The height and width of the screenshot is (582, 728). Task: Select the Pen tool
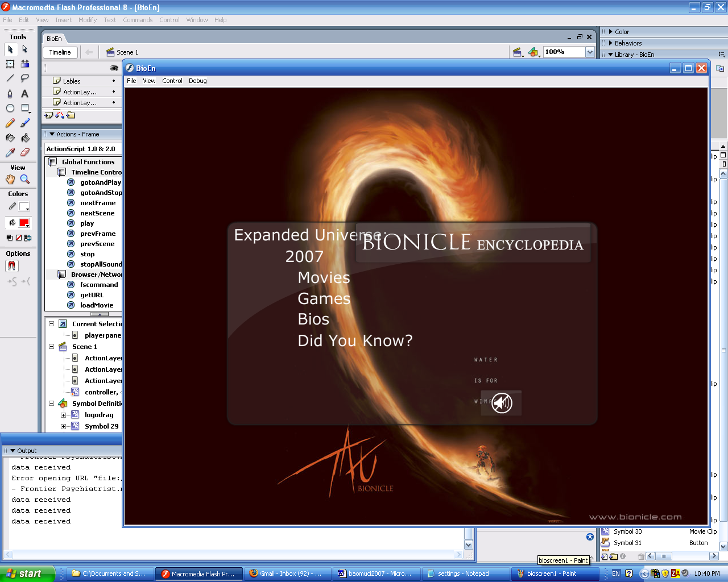[10, 93]
